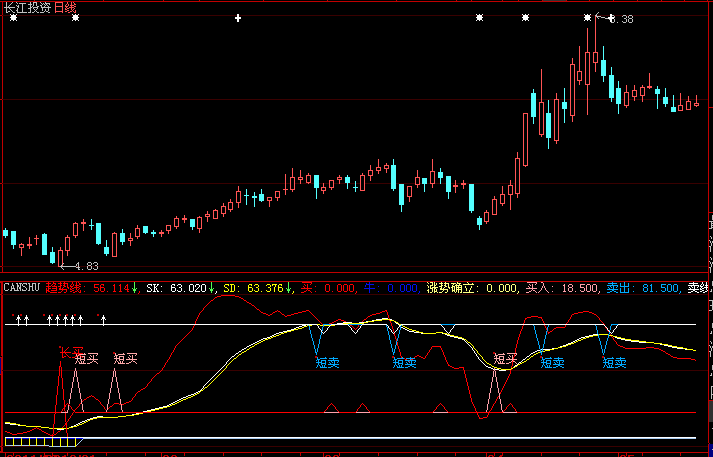The image size is (713, 457).
Task: Switch period via the 日线 label
Action: [x=65, y=7]
